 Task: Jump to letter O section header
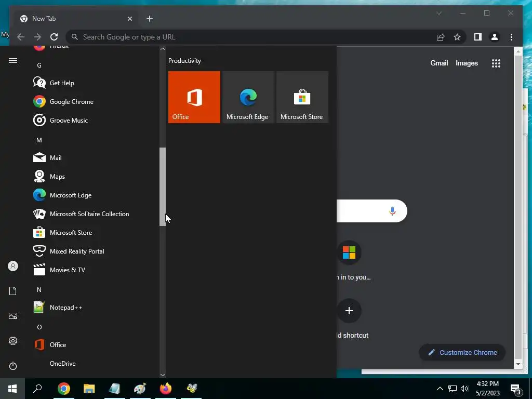pos(39,327)
